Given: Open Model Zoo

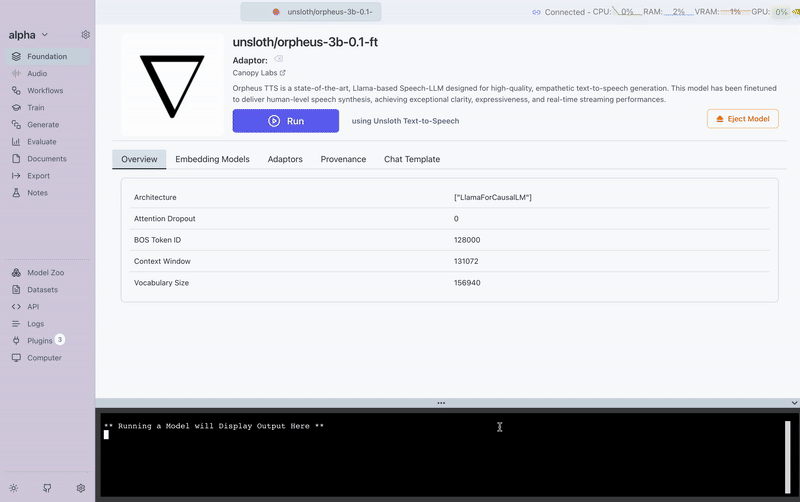Looking at the screenshot, I should point(45,273).
